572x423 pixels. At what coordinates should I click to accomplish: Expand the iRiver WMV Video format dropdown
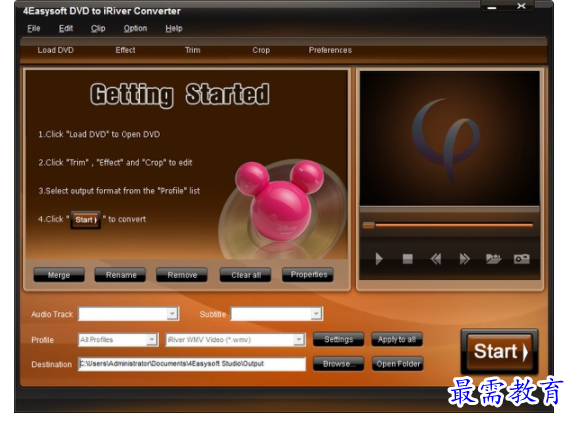click(299, 339)
